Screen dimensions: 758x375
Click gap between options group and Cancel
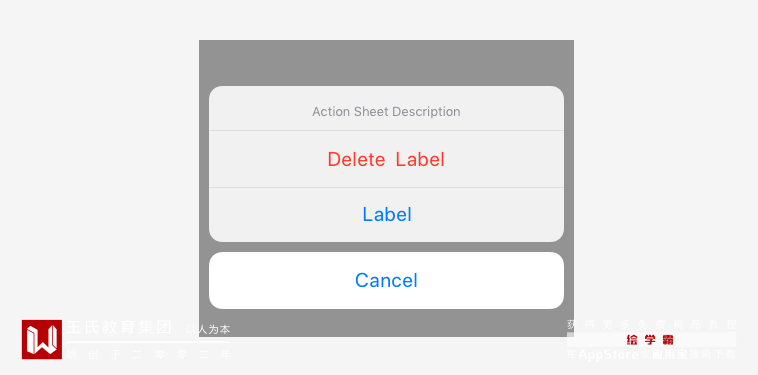point(386,247)
